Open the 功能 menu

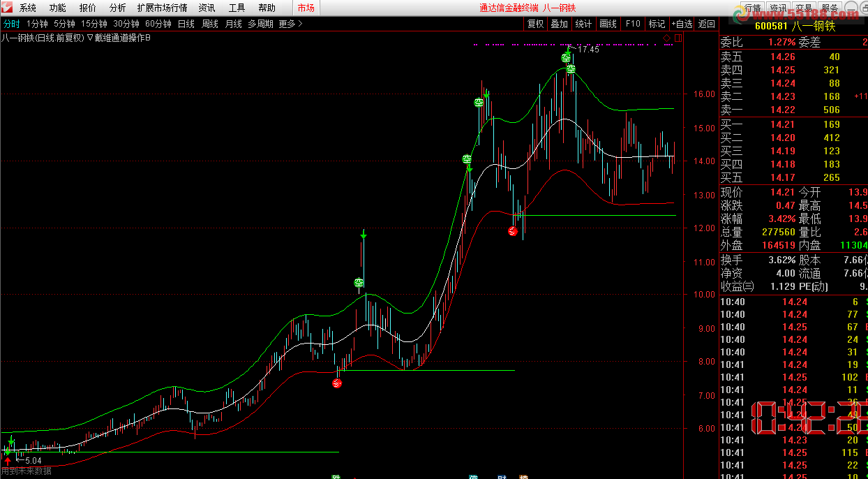coord(58,8)
